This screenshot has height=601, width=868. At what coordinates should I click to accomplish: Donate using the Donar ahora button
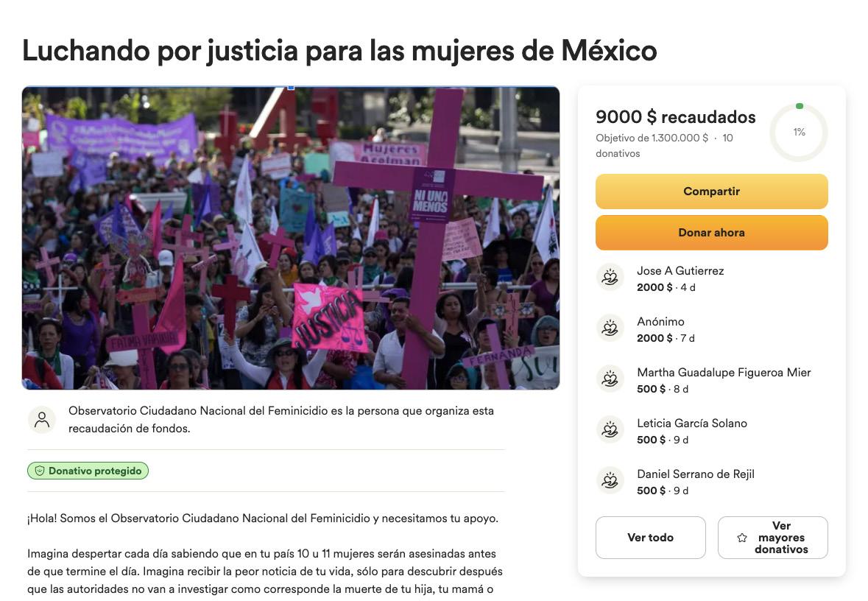(x=711, y=233)
